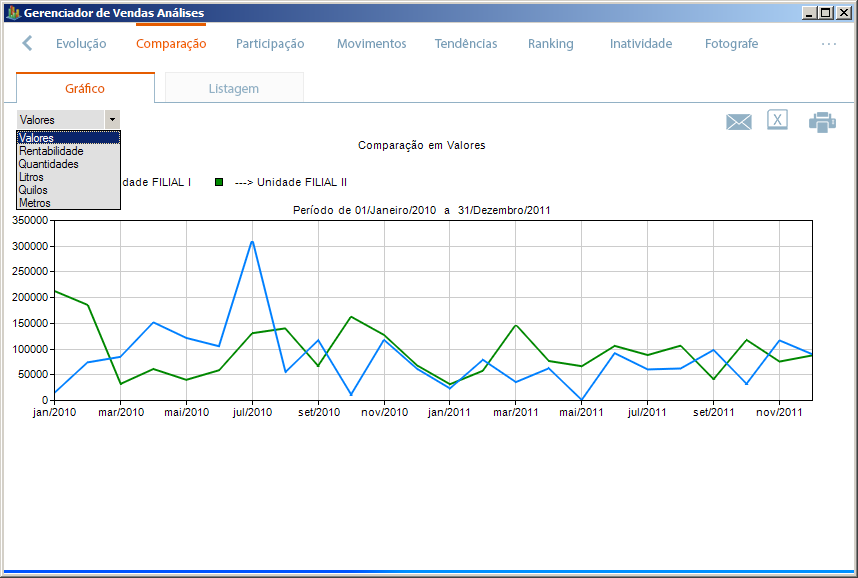Choose Metros from the dropdown list

(x=34, y=203)
